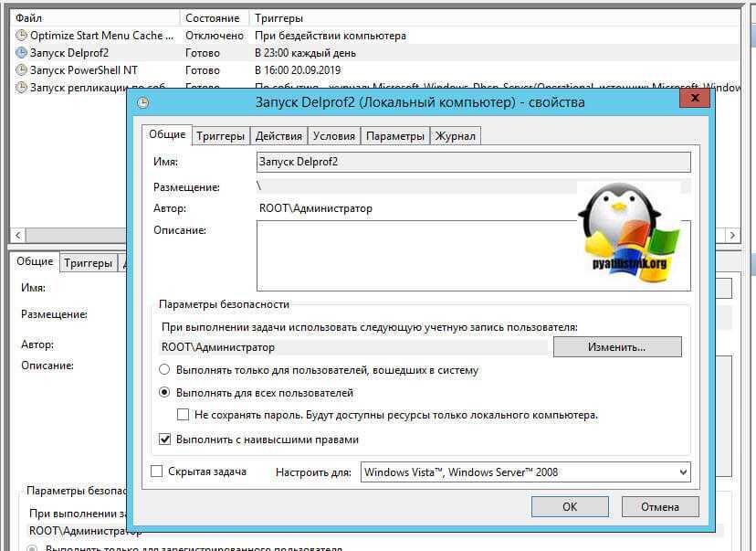Click the Файл column header

(95, 18)
